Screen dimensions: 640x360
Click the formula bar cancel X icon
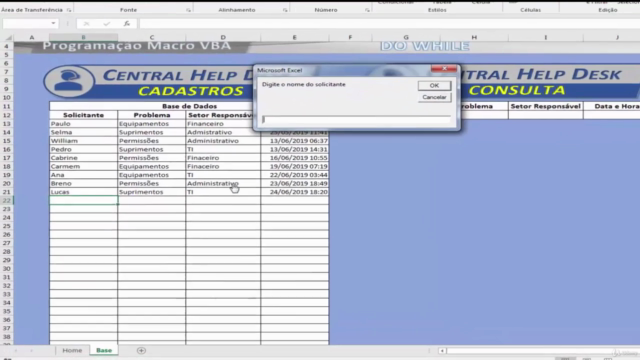pyautogui.click(x=86, y=24)
